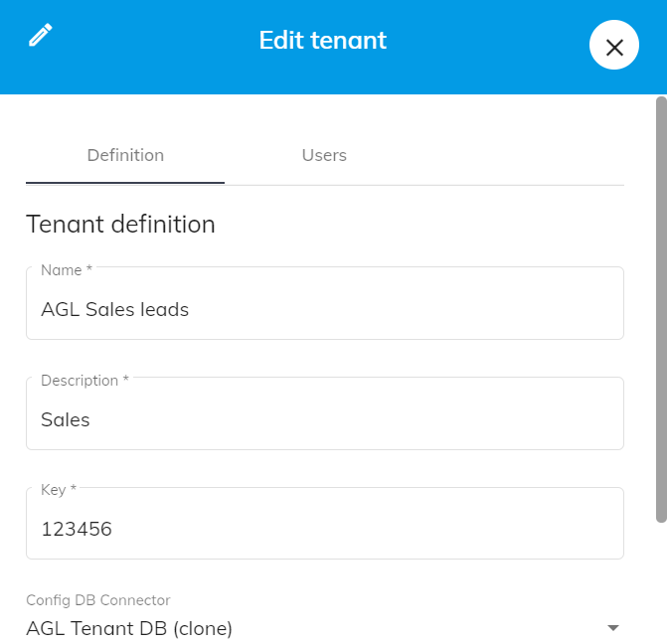Click the "AGL Sales leads" text value
The width and height of the screenshot is (667, 644).
[x=114, y=309]
